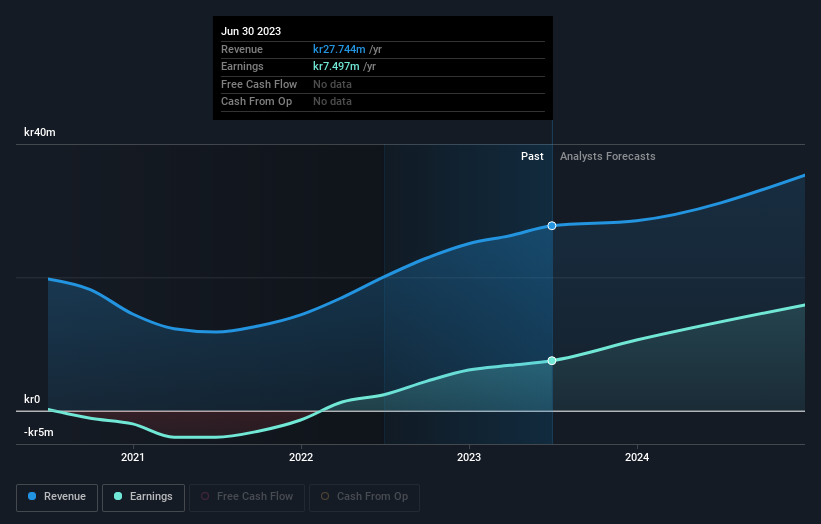Click the Free Cash Flow legend circle
The image size is (821, 524).
click(x=205, y=496)
